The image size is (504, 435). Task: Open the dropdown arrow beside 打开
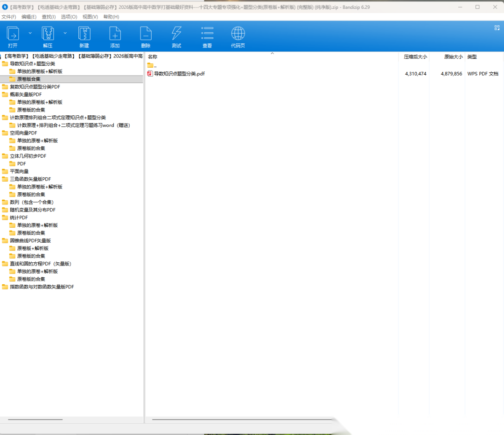point(30,33)
